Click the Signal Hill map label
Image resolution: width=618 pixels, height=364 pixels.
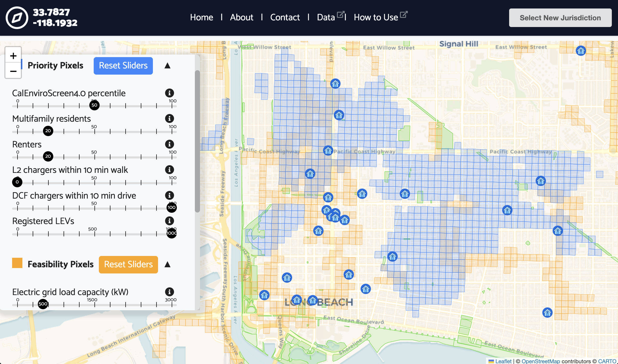click(x=459, y=44)
